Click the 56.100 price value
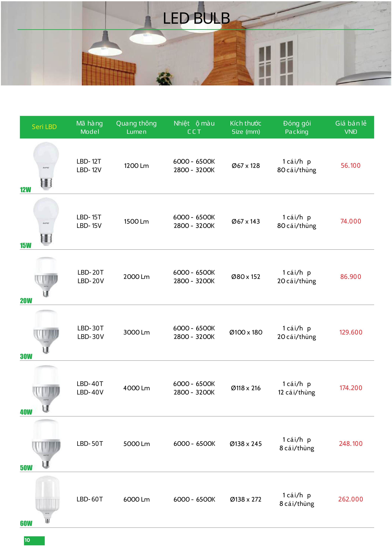392x554 pixels. tap(350, 166)
